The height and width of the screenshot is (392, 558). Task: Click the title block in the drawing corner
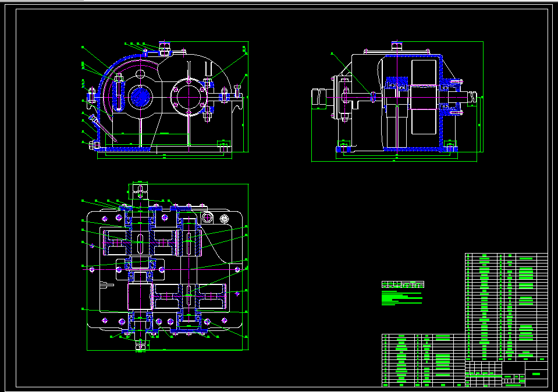(506, 374)
